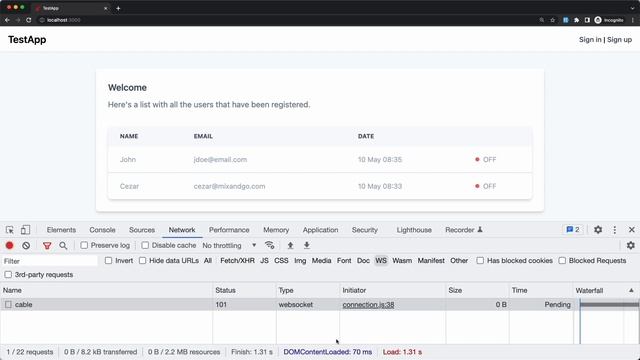Open Chrome three-dot menu

[633, 20]
